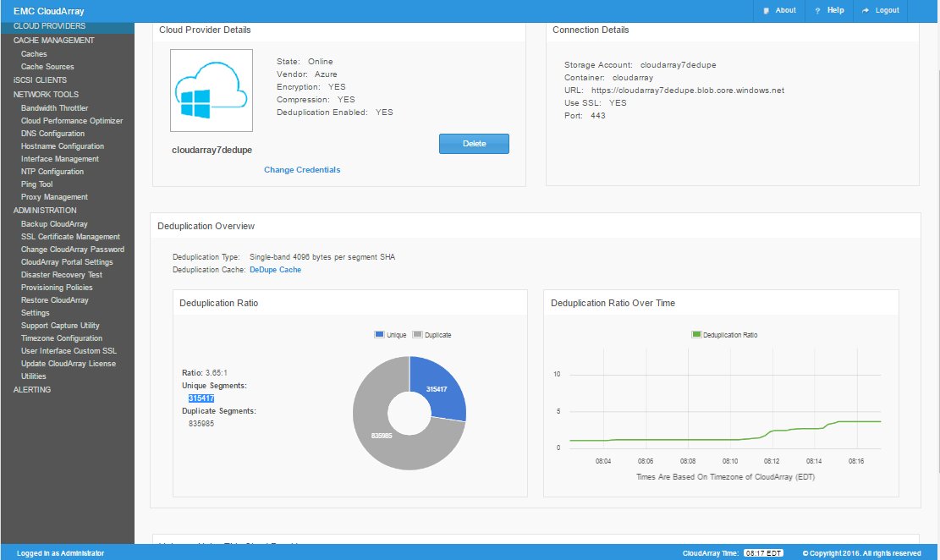Click the Logged in as Administrator text
The image size is (940, 560).
(61, 553)
